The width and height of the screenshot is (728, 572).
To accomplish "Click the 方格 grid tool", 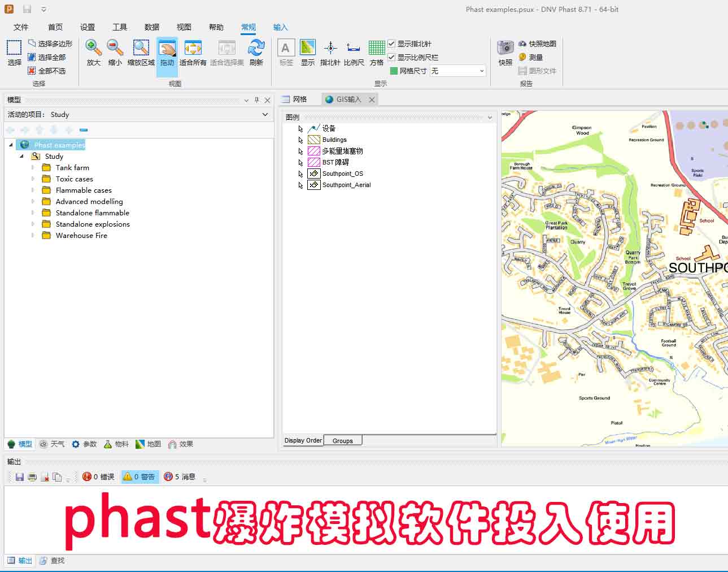I will (x=377, y=53).
